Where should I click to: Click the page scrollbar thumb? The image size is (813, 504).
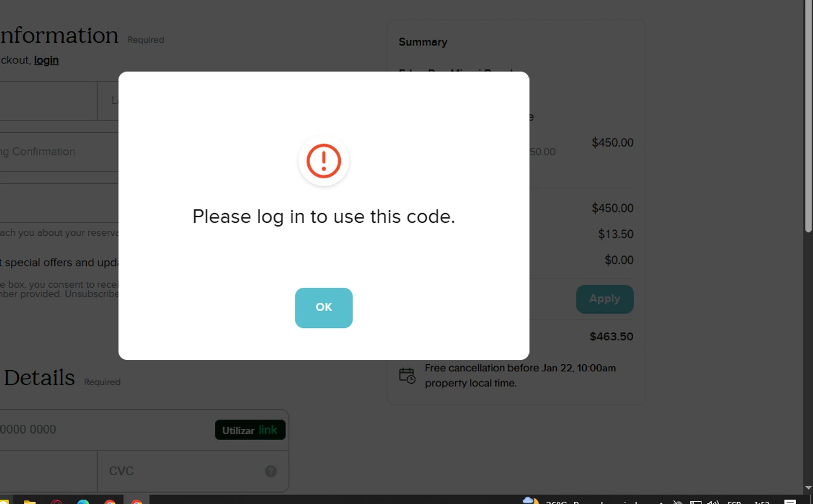[808, 117]
